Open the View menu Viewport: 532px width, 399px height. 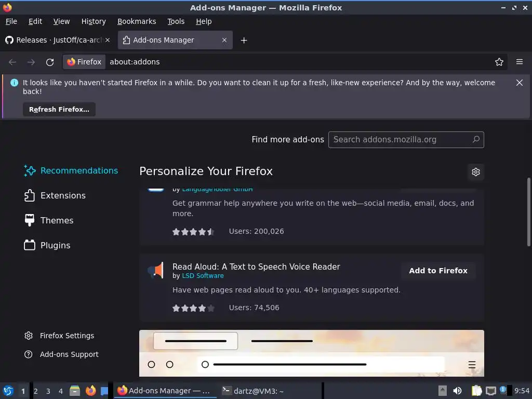(61, 21)
